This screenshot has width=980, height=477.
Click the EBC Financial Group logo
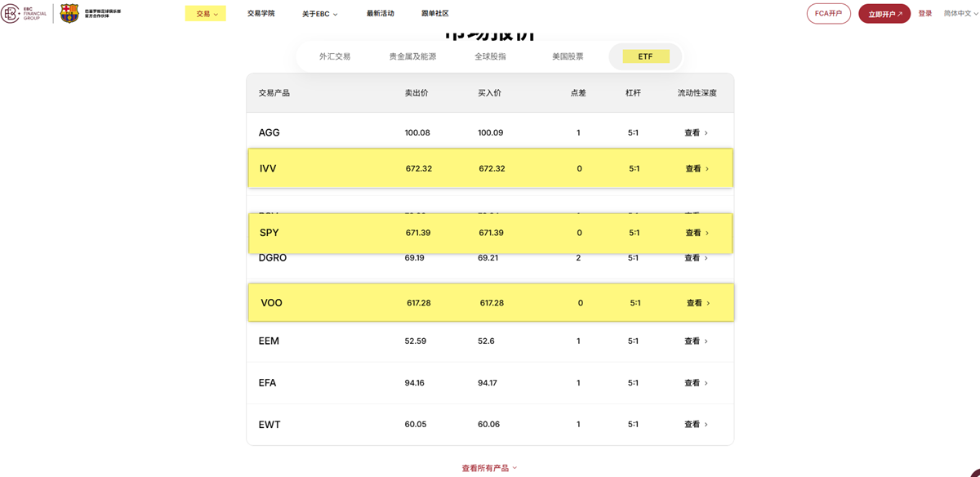(22, 13)
